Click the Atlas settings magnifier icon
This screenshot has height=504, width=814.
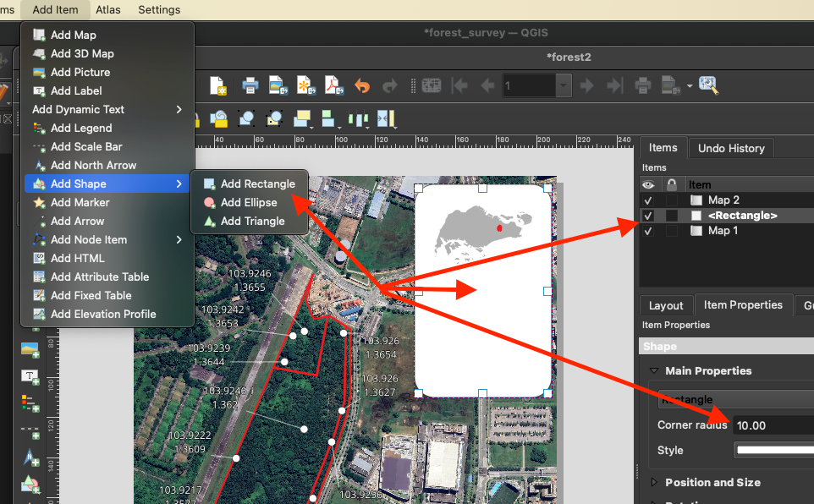click(x=708, y=85)
